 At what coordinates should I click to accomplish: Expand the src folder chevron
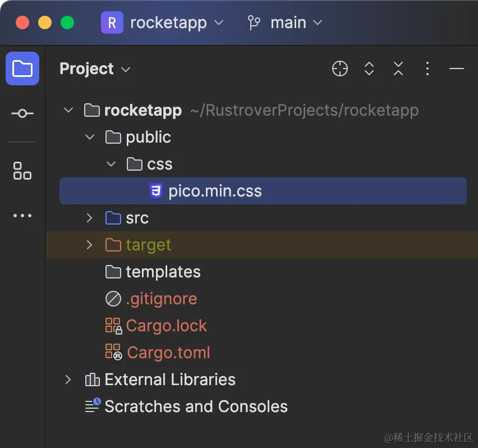click(x=90, y=218)
